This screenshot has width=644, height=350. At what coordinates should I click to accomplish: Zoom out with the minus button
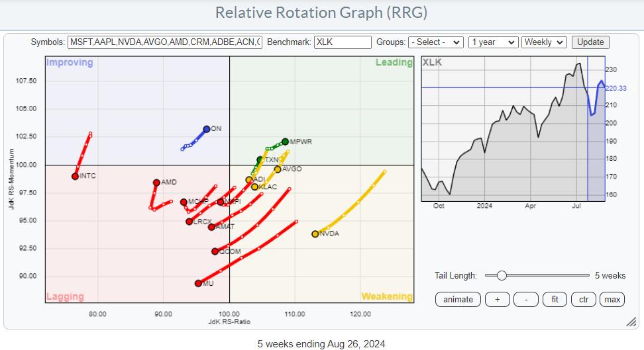point(526,300)
